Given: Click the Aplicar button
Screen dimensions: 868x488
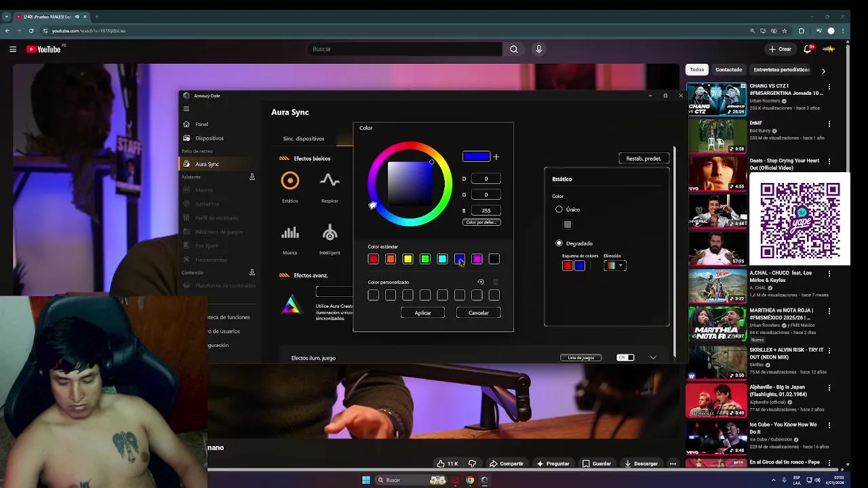Looking at the screenshot, I should [422, 312].
